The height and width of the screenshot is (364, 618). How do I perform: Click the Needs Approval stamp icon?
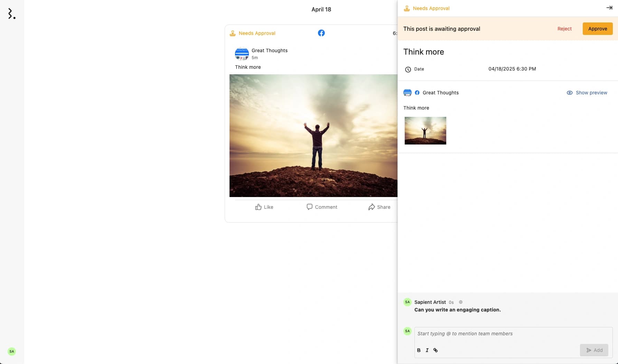point(407,8)
